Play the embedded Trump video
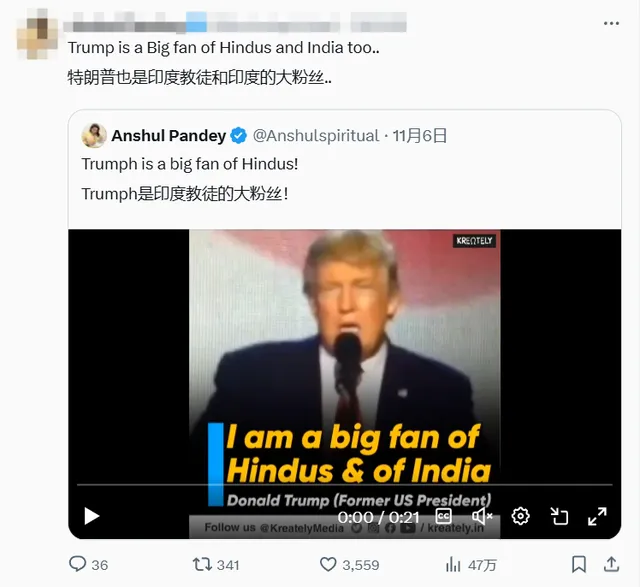The image size is (640, 587). click(x=91, y=516)
